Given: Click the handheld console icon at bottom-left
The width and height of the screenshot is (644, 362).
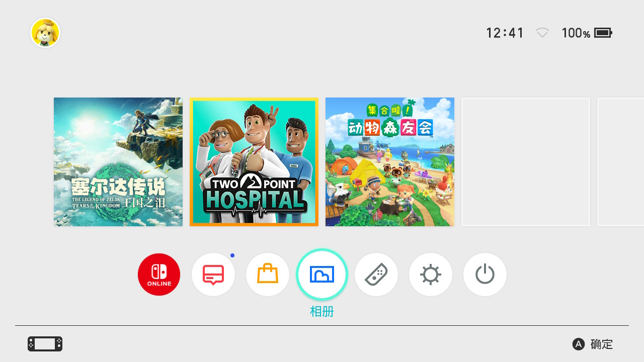Looking at the screenshot, I should [45, 344].
